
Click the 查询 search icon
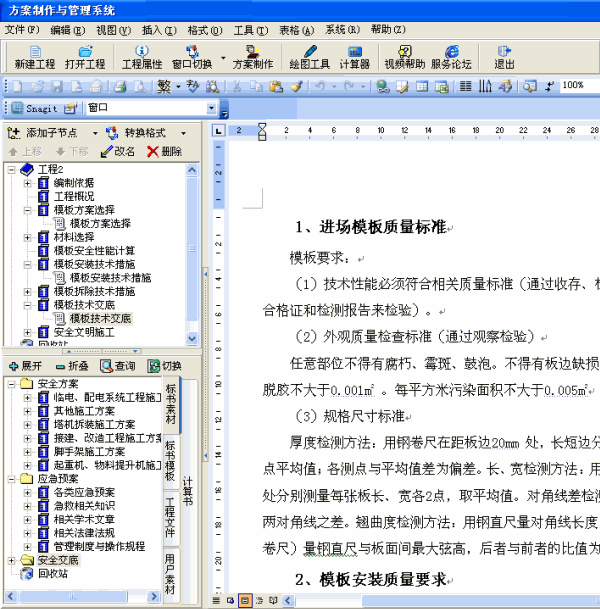[106, 366]
